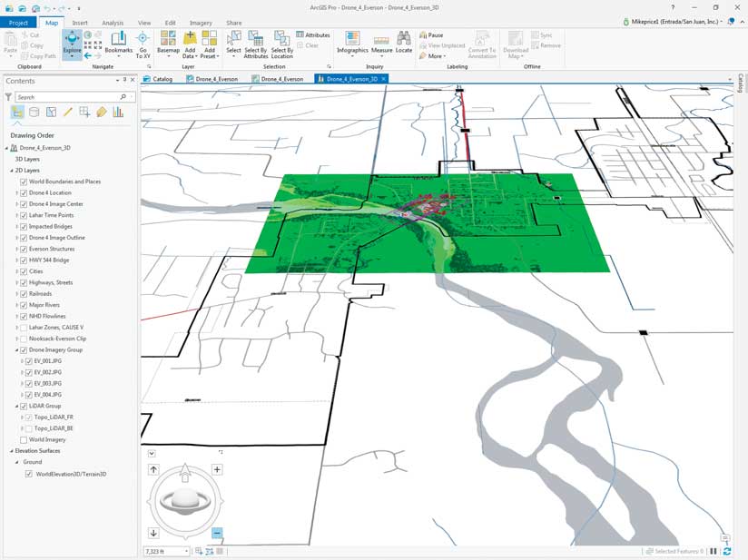The width and height of the screenshot is (748, 560).
Task: Choose the Measure tool
Action: click(381, 44)
